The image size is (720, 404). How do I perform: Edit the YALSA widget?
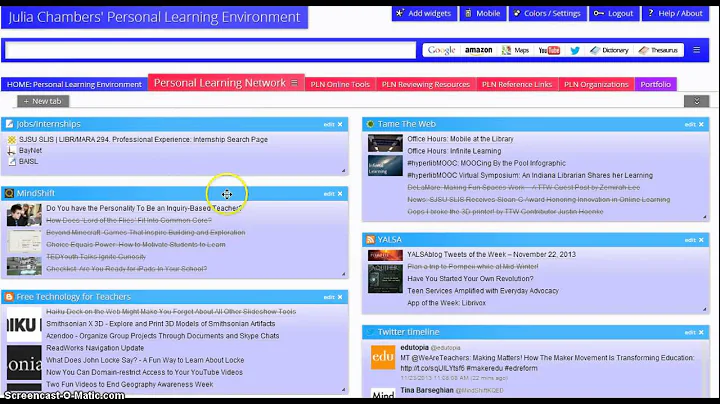pos(690,240)
